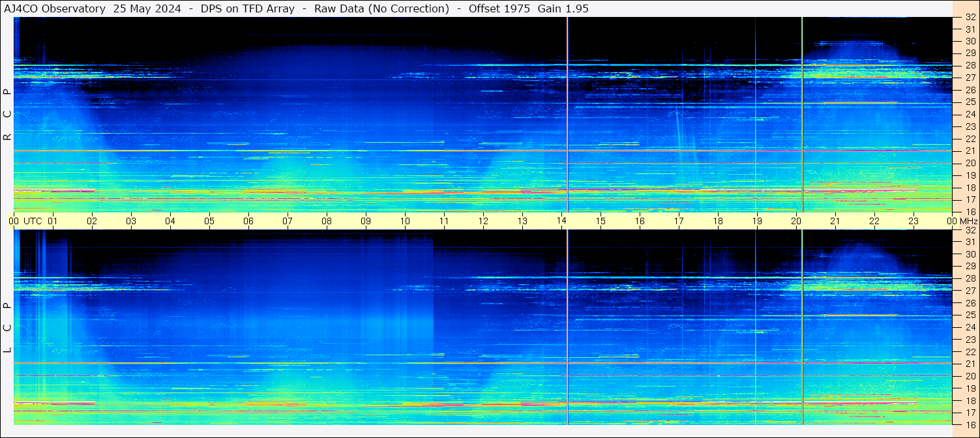
Task: Click 'Raw Data (No Correction)' header text
Action: click(x=381, y=8)
